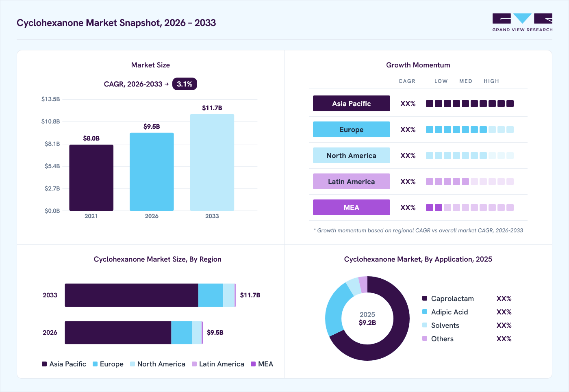Screen dimensions: 569x392
Task: Click the Europe legend swatch
Action: coord(95,364)
